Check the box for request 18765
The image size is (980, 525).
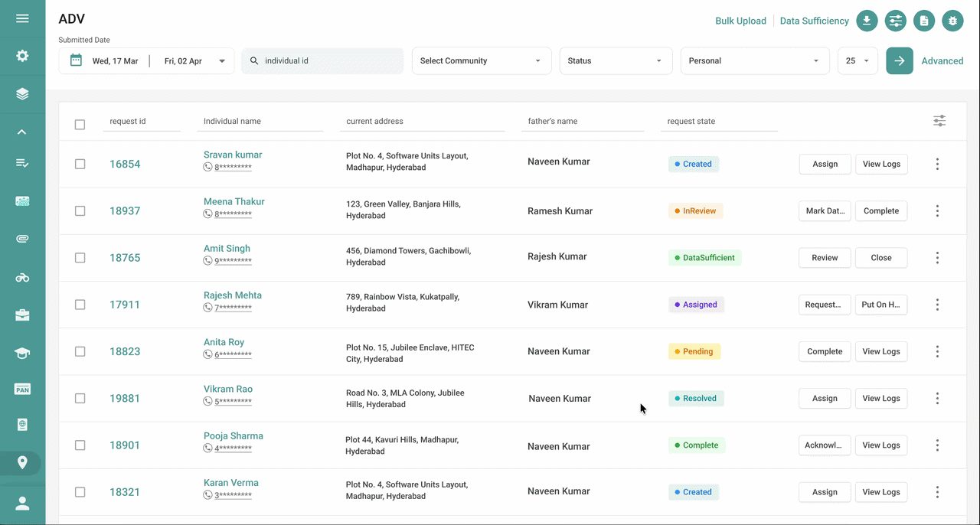pos(80,258)
